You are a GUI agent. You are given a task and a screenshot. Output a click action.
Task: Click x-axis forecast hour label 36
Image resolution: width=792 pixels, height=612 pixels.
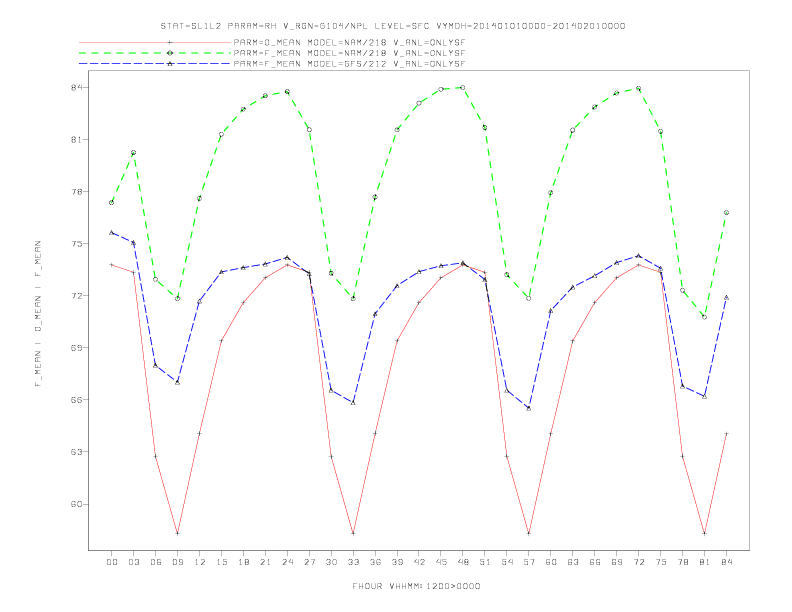pos(375,562)
